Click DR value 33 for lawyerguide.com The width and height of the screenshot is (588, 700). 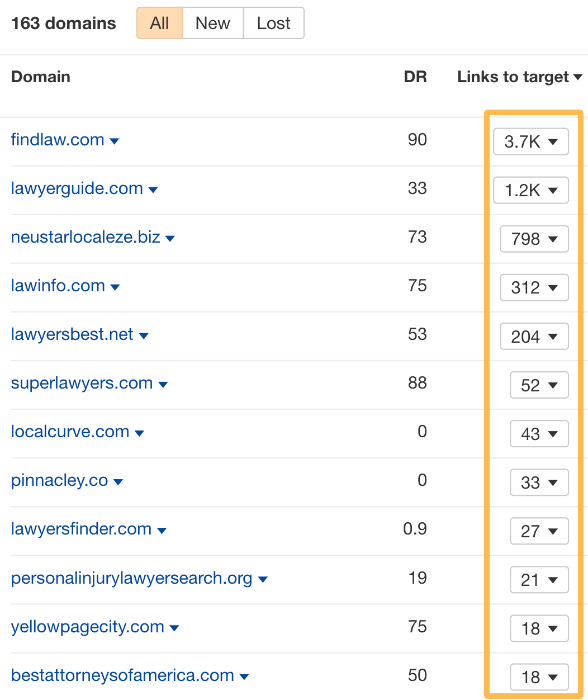click(x=418, y=188)
